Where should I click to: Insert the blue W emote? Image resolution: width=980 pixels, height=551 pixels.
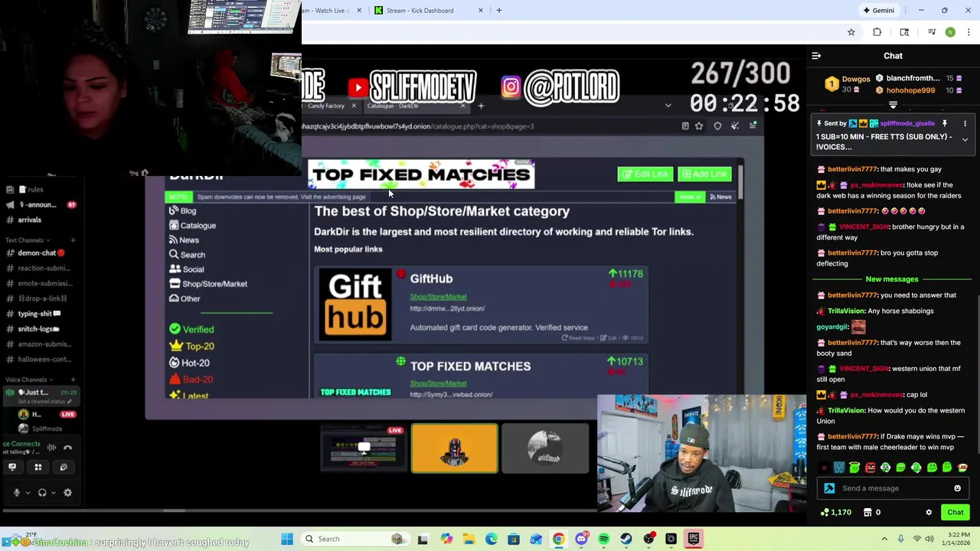tap(839, 467)
